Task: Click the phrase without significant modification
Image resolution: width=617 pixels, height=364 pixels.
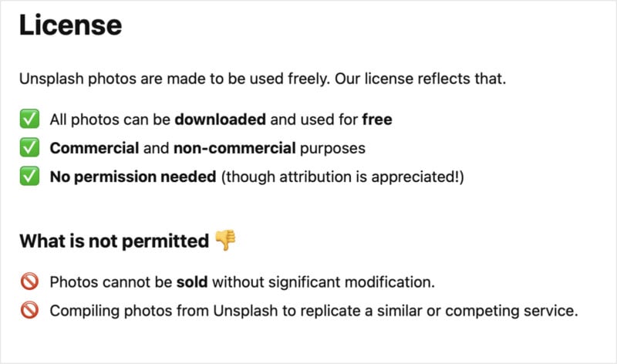Action: pyautogui.click(x=323, y=282)
